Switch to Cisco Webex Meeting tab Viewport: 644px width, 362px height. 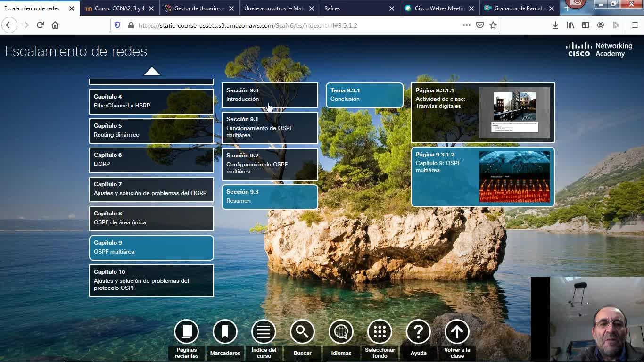439,8
